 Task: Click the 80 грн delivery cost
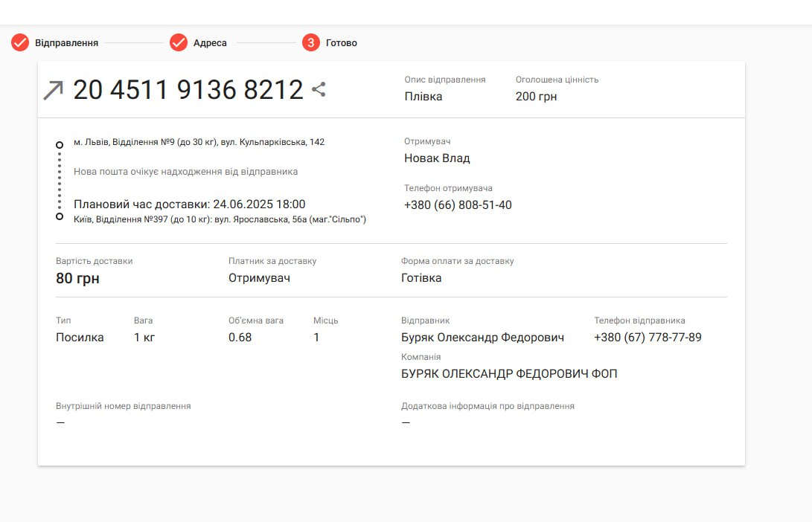77,279
